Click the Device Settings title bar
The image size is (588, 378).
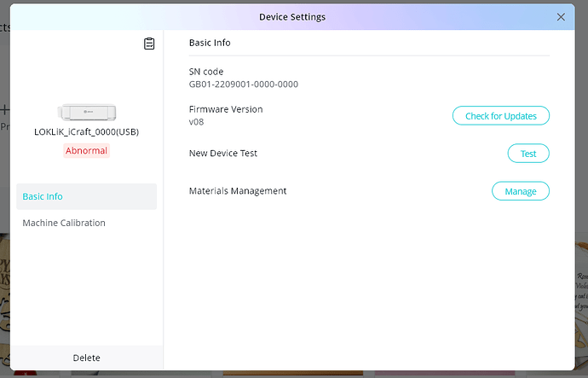pyautogui.click(x=292, y=17)
